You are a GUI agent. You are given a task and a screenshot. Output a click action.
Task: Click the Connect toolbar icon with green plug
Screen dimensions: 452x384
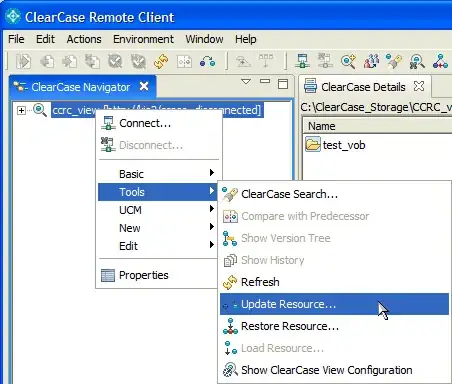click(x=302, y=61)
